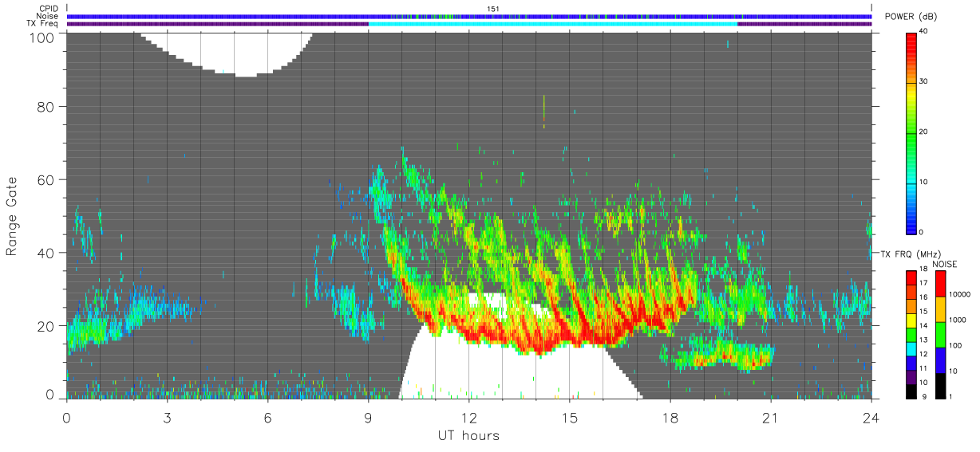This screenshot has height=452, width=980.
Task: Click the "40" tick on the POWER colorbar
Action: click(x=925, y=31)
